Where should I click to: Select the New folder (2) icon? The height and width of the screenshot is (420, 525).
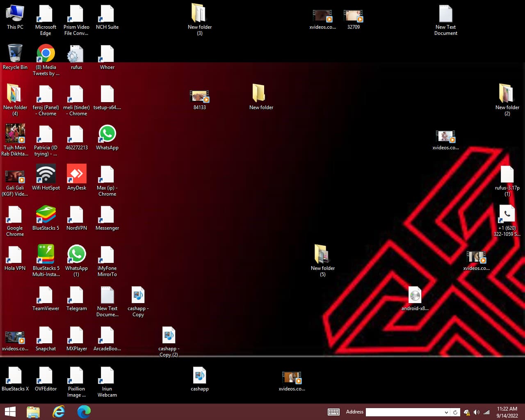[507, 100]
